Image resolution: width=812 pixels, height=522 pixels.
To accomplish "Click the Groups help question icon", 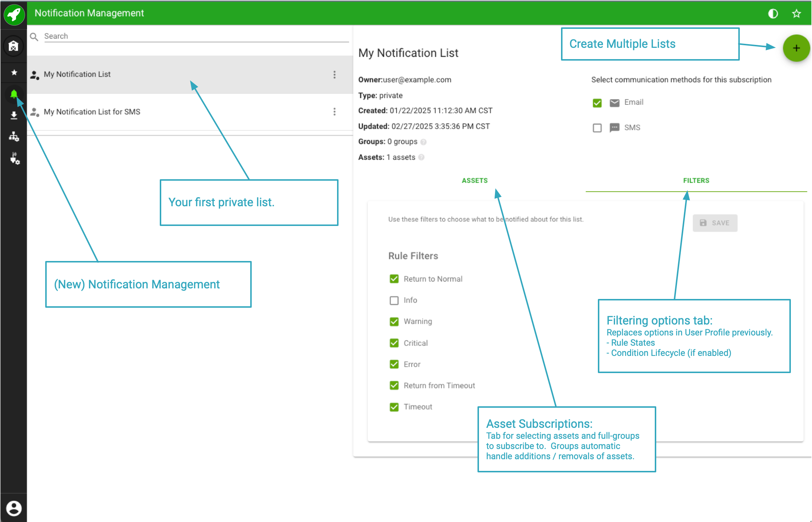I will coord(423,142).
